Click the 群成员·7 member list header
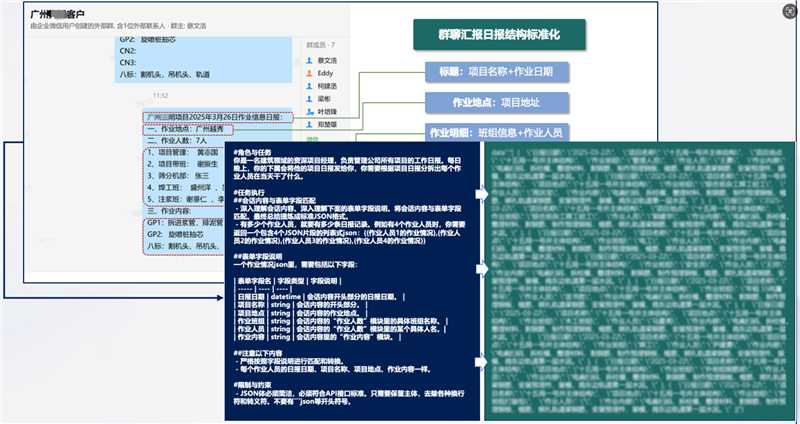800x424 pixels. pos(320,45)
